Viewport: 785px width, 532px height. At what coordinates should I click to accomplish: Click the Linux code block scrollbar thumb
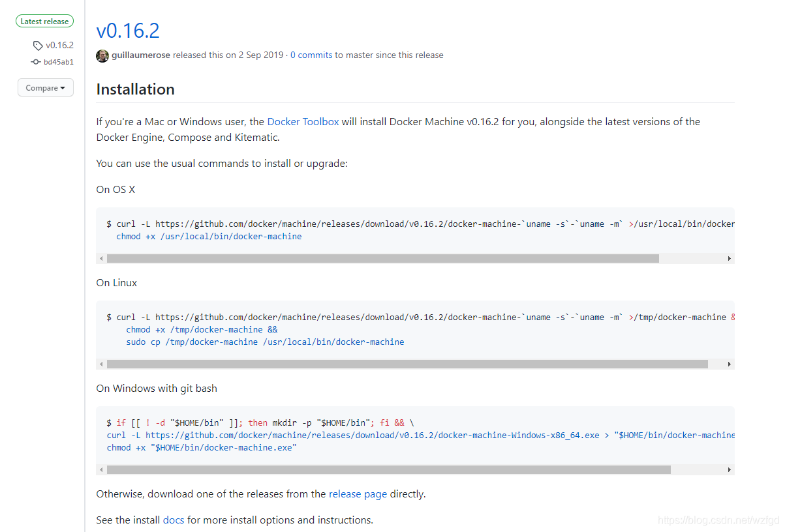click(407, 364)
